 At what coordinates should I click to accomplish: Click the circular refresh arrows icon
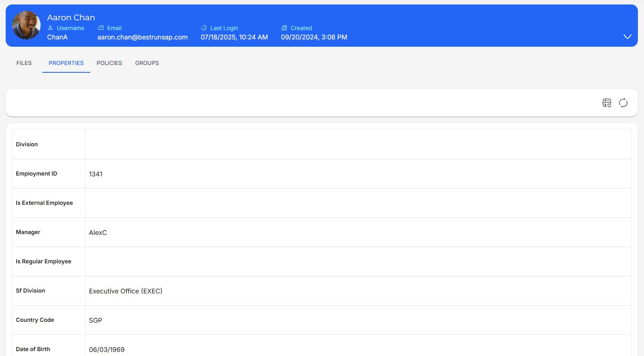(623, 103)
